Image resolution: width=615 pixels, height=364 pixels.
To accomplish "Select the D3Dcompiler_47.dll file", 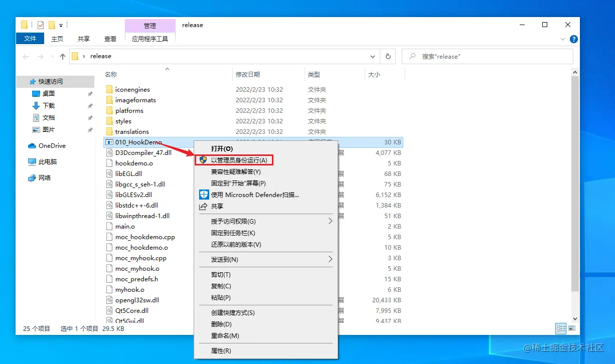I will click(x=143, y=153).
